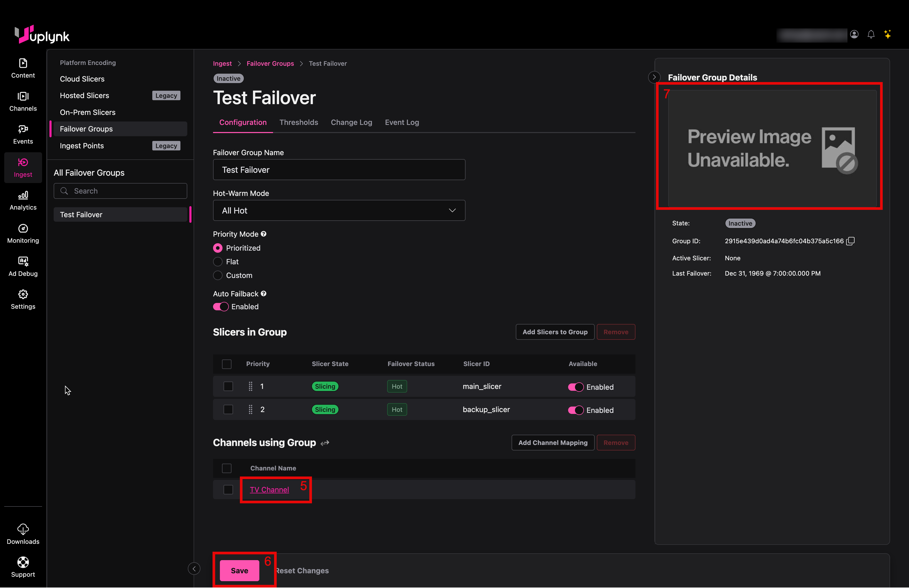
Task: Collapse the Failover Group Details panel
Action: 654,77
